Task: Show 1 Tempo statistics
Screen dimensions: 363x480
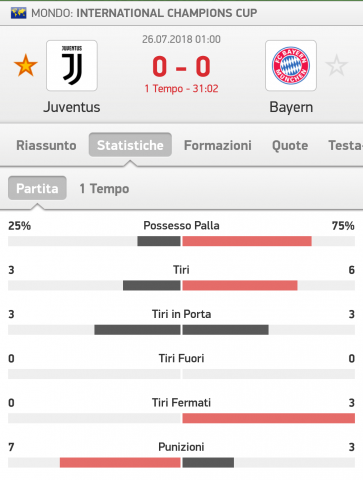Action: click(x=104, y=189)
